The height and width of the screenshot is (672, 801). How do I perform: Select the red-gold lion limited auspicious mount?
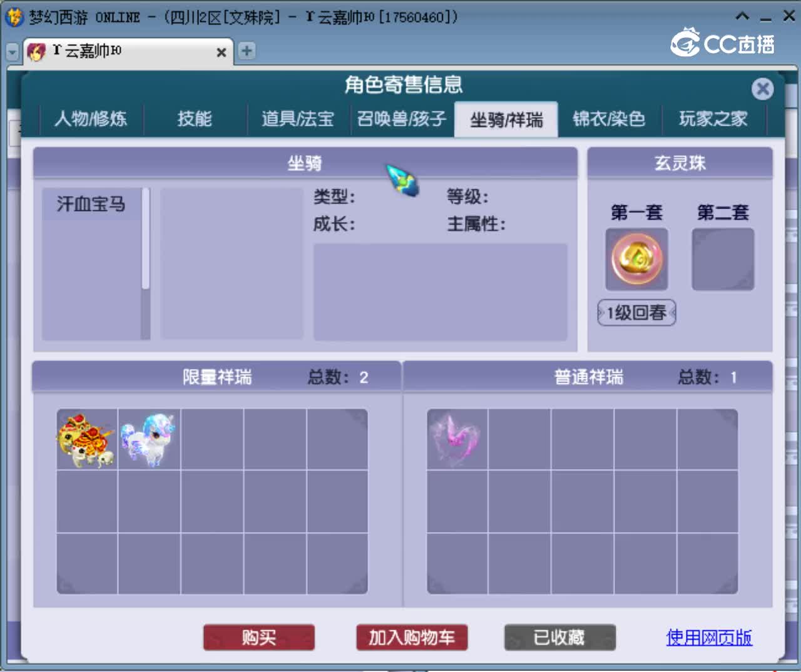click(86, 439)
